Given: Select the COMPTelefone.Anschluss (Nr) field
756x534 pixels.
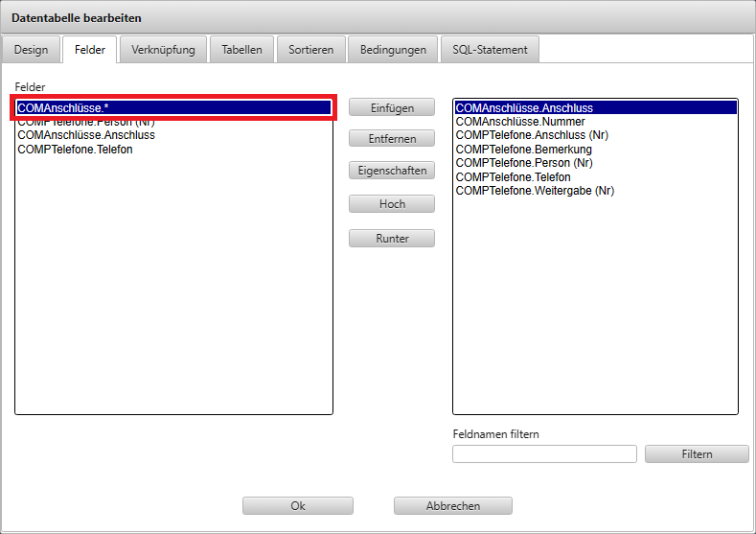Looking at the screenshot, I should click(x=532, y=135).
